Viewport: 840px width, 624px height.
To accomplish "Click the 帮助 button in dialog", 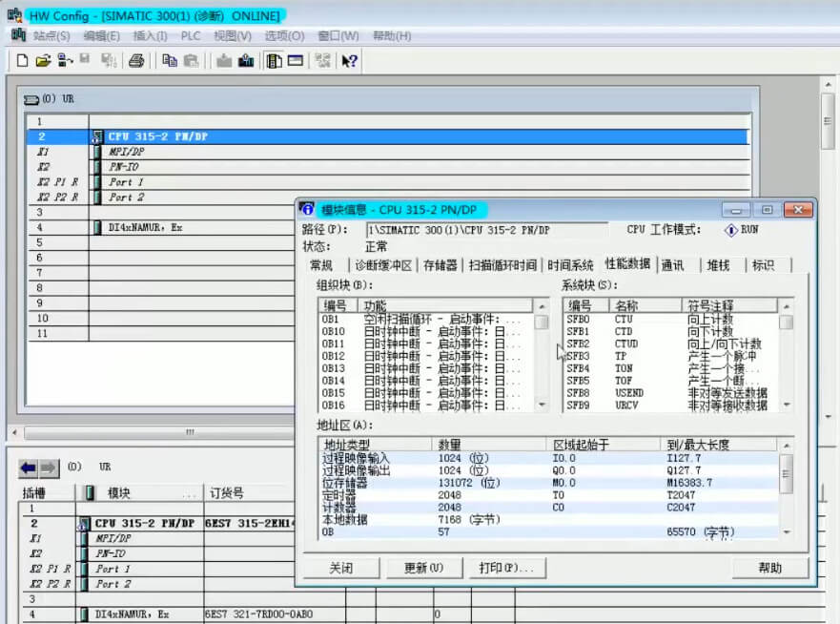I will pyautogui.click(x=769, y=568).
